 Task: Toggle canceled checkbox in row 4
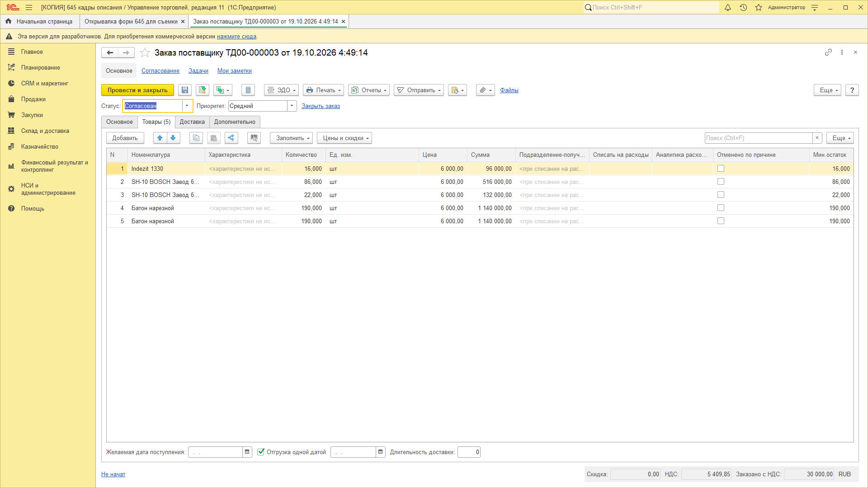(721, 208)
